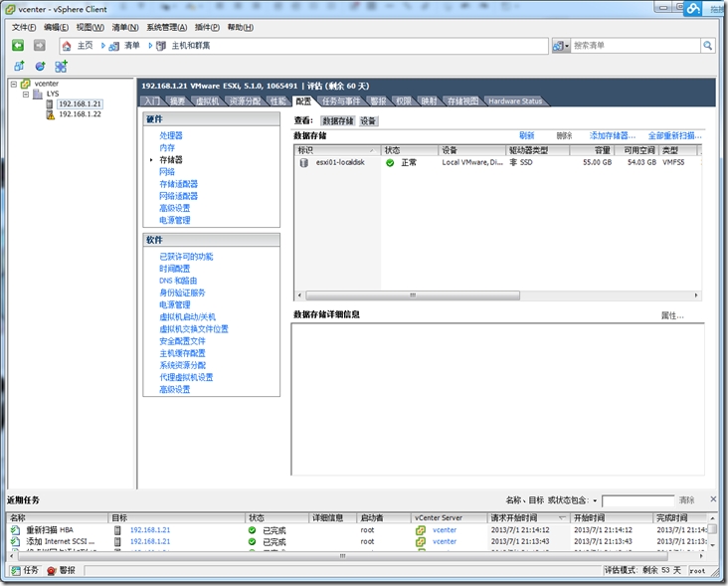Click the esxi01-localdisk datastore icon
Viewport: 728px width, 586px height.
pos(303,162)
